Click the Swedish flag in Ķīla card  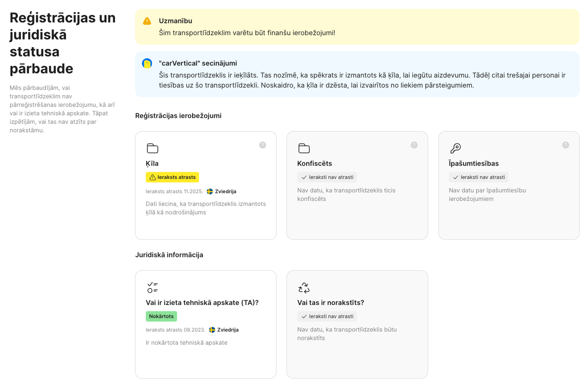point(210,191)
